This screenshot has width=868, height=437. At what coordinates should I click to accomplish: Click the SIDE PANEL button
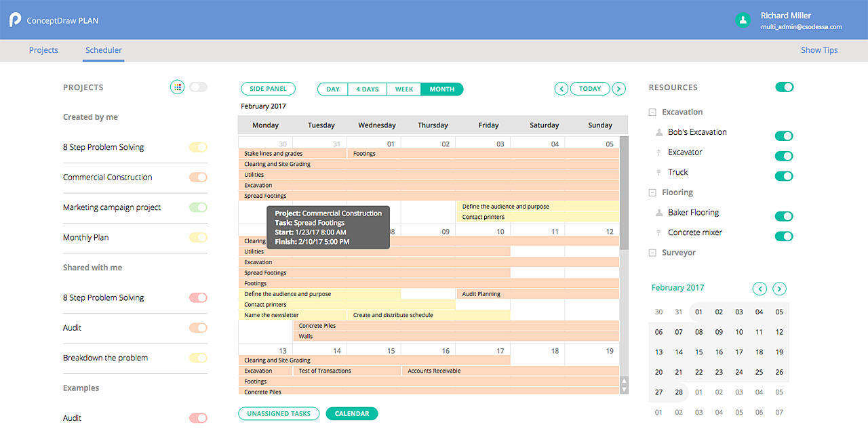(268, 89)
